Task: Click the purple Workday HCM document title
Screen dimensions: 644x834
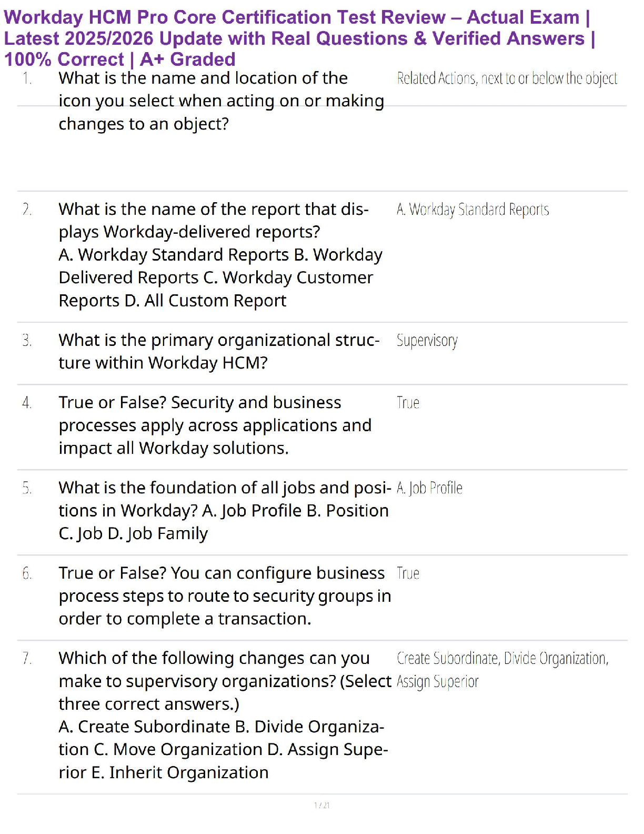Action: [x=299, y=38]
